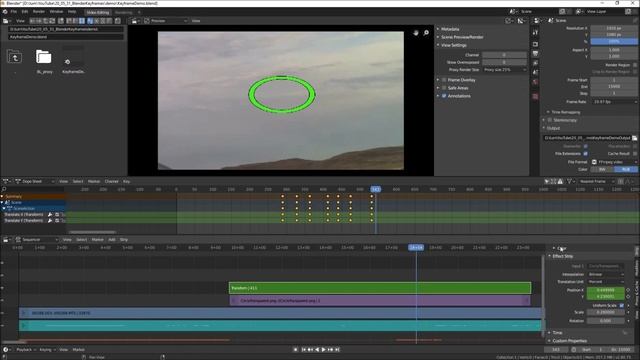This screenshot has height=360, width=640.
Task: Open the File menu
Action: click(x=14, y=11)
